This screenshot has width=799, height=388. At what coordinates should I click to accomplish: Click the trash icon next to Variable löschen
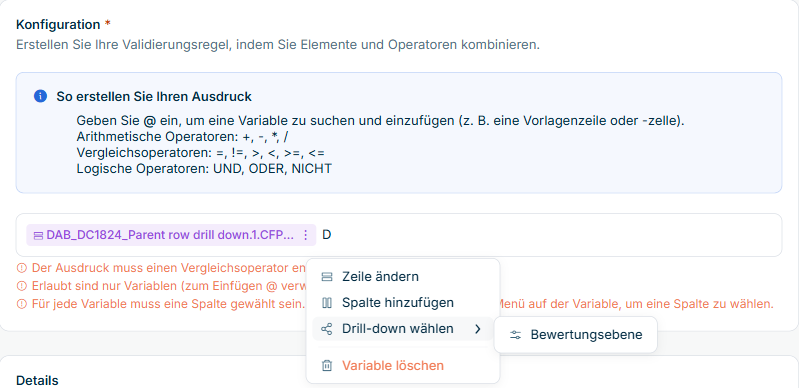click(327, 366)
